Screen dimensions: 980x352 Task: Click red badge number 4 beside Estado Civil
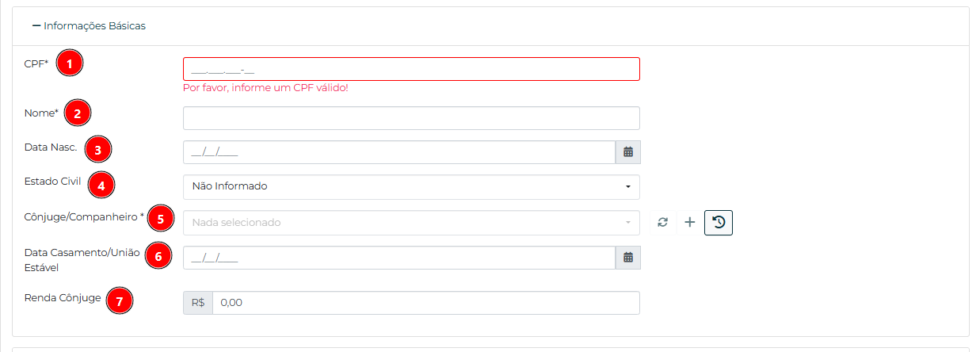click(101, 185)
